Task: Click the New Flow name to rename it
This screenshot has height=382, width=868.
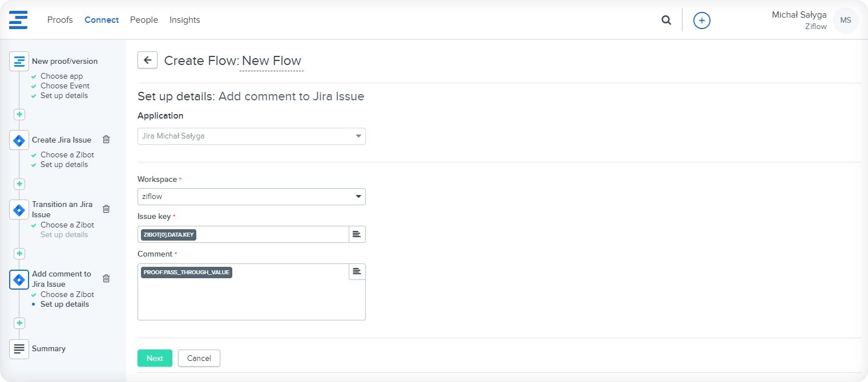Action: (272, 60)
